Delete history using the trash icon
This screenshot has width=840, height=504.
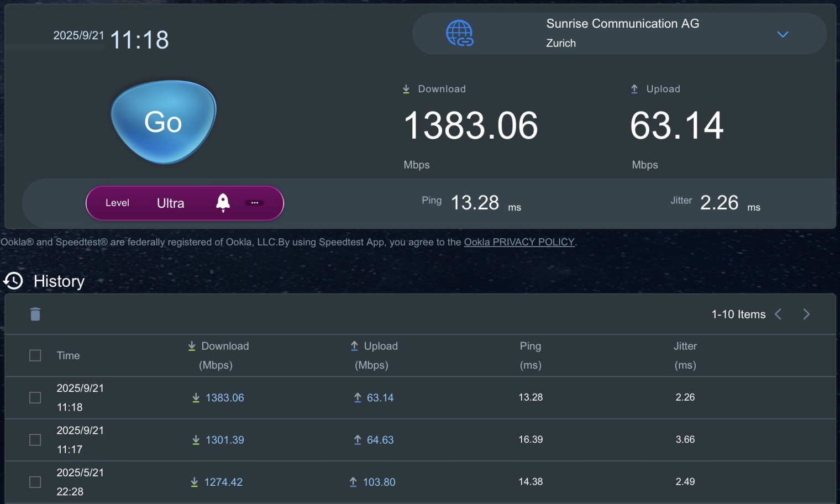point(35,314)
